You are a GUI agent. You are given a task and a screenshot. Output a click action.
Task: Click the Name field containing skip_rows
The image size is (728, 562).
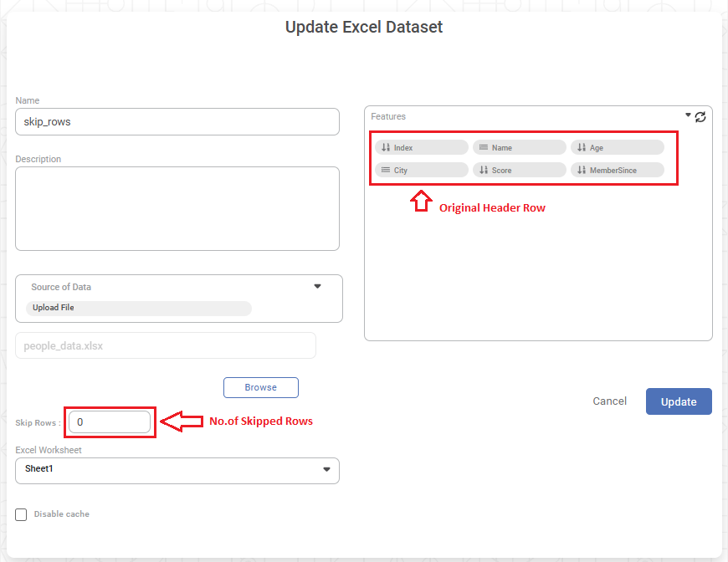[x=177, y=121]
